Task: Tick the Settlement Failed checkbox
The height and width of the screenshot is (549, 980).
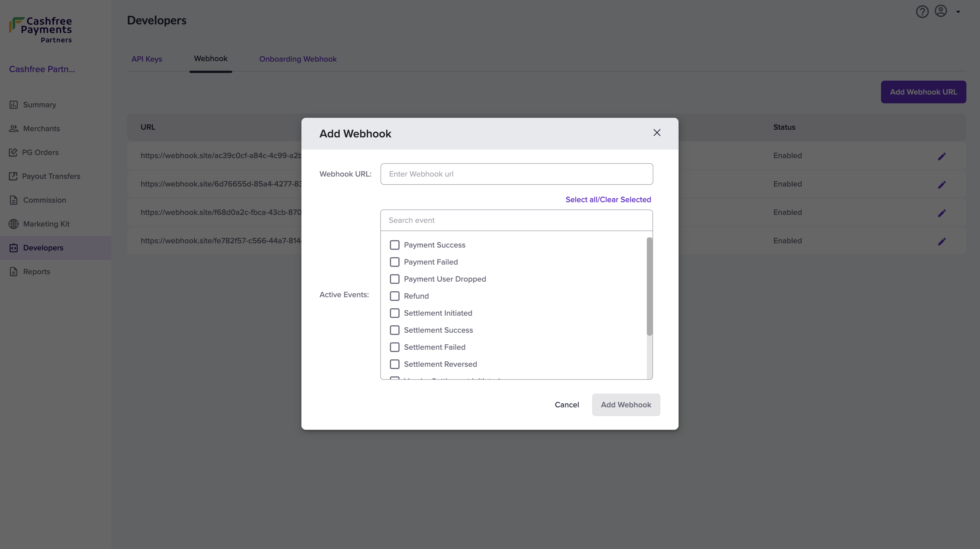Action: (x=394, y=347)
